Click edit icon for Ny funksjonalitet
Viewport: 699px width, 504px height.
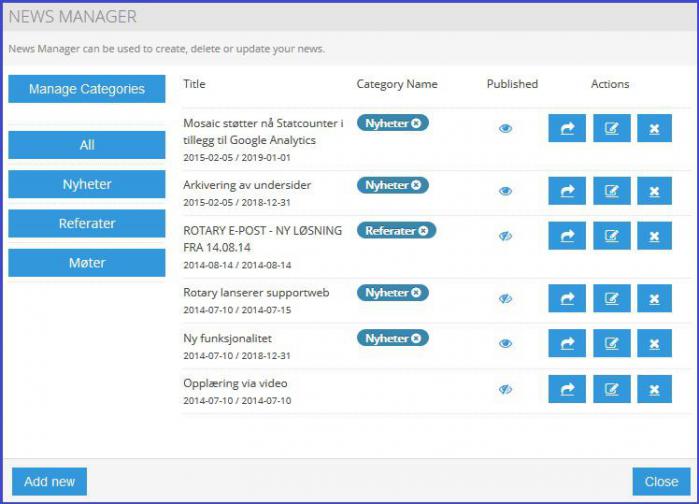pos(611,344)
